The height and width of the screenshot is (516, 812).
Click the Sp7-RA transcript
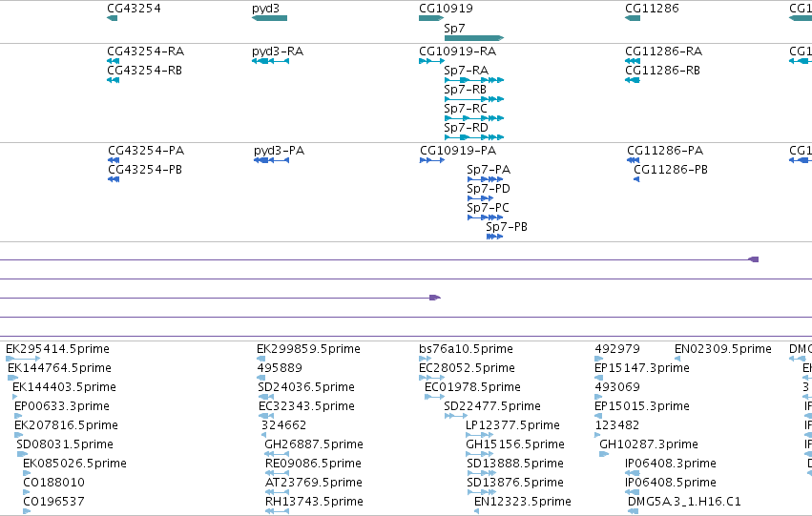pyautogui.click(x=474, y=80)
